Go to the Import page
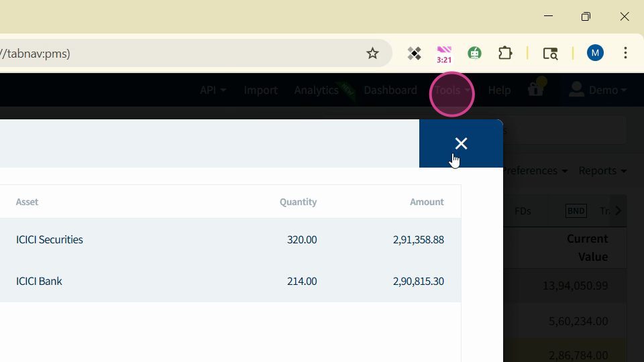This screenshot has width=644, height=362. [x=260, y=90]
